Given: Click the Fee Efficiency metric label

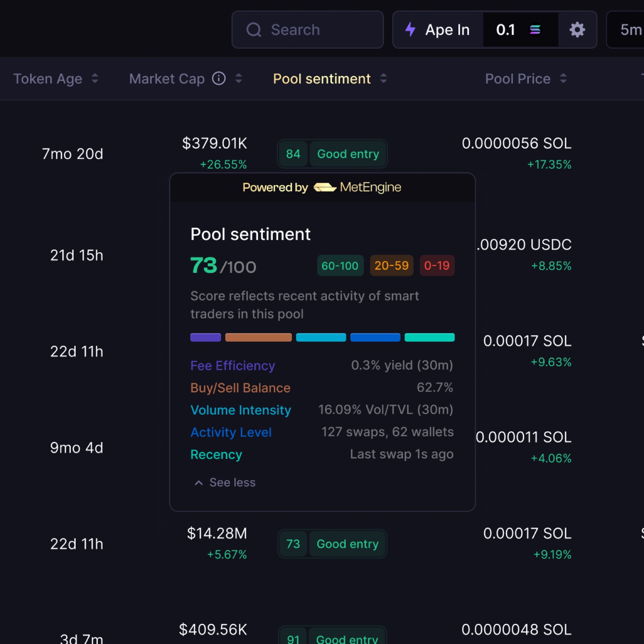Looking at the screenshot, I should coord(233,365).
